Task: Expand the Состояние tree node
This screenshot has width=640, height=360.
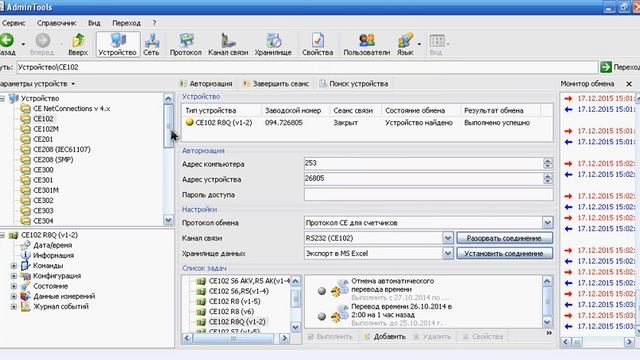Action: 13,286
